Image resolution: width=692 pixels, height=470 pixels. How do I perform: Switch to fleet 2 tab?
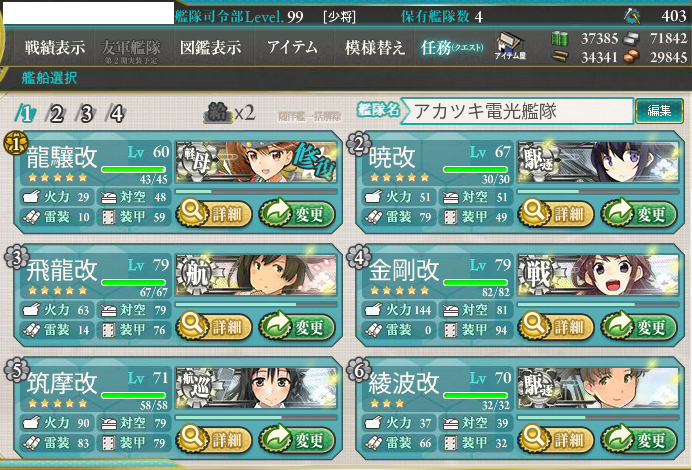[x=56, y=114]
